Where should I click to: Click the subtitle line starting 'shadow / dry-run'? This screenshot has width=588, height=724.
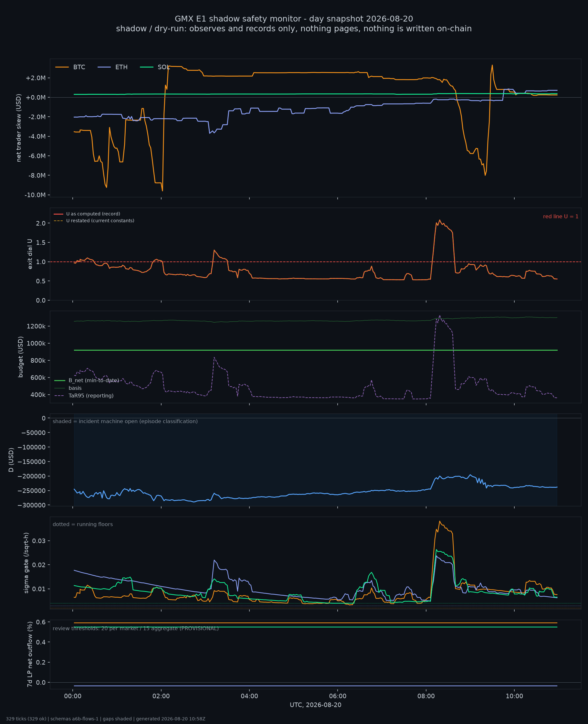(294, 28)
